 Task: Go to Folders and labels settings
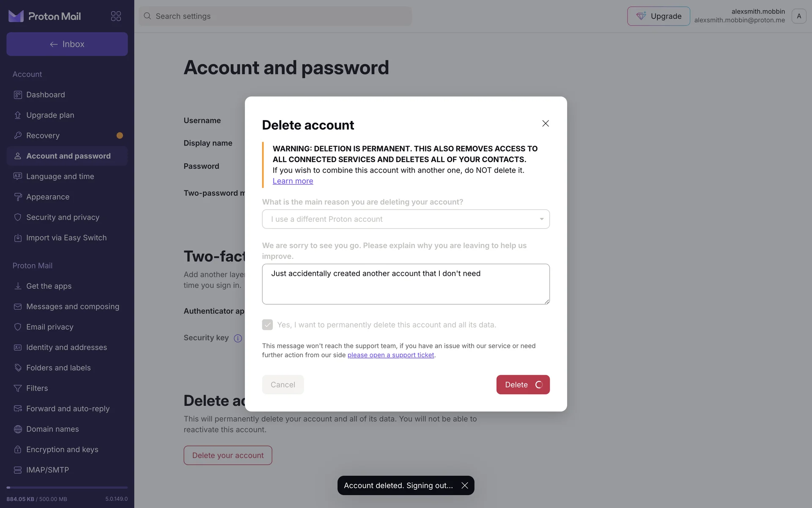click(58, 368)
